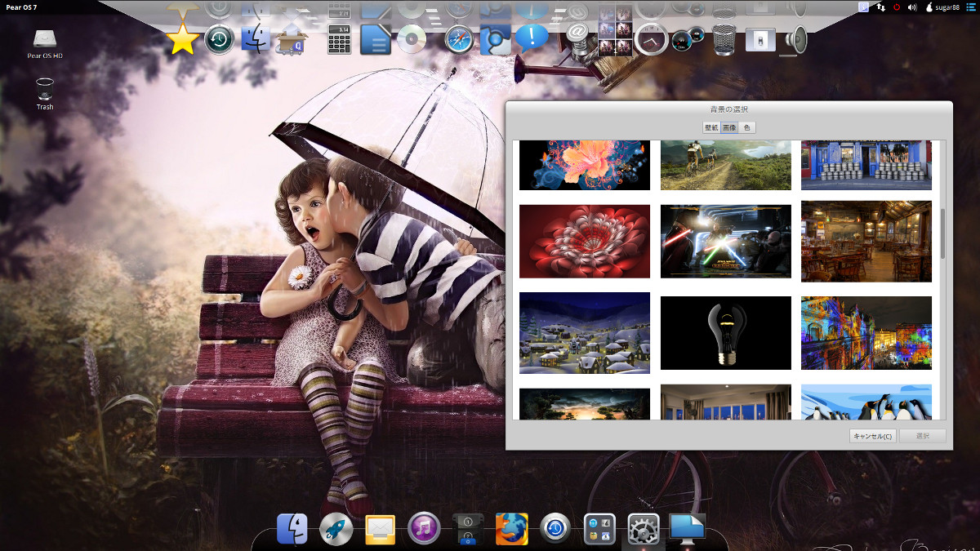Open the blue puzzle piece icon
This screenshot has width=980, height=551.
pyautogui.click(x=495, y=39)
